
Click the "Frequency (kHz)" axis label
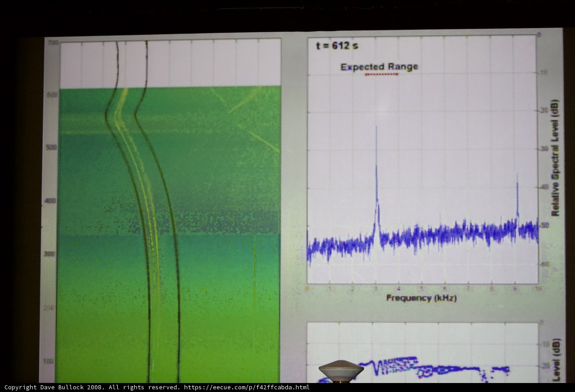[421, 298]
